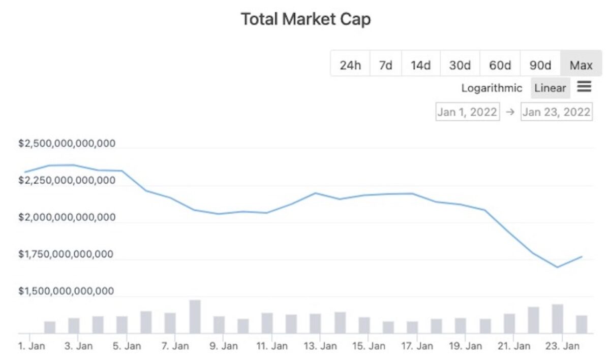
Task: Edit the Jan 1, 2022 start date
Action: [467, 112]
